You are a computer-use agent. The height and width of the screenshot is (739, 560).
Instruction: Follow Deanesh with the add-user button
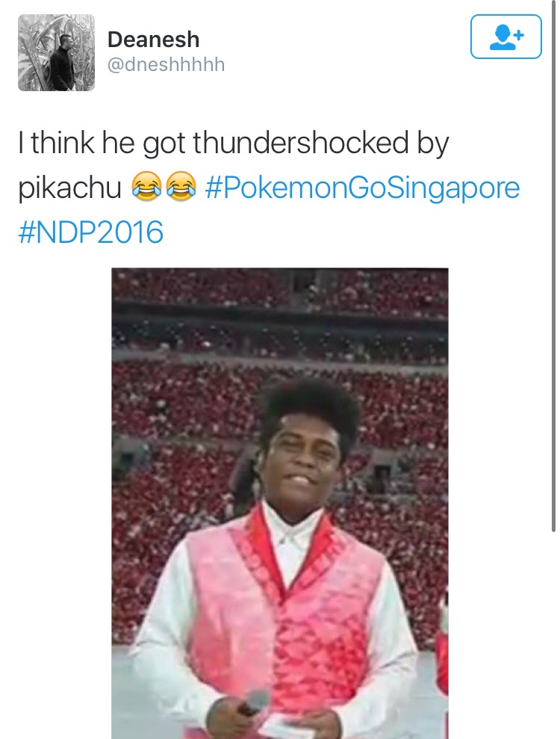pyautogui.click(x=505, y=37)
